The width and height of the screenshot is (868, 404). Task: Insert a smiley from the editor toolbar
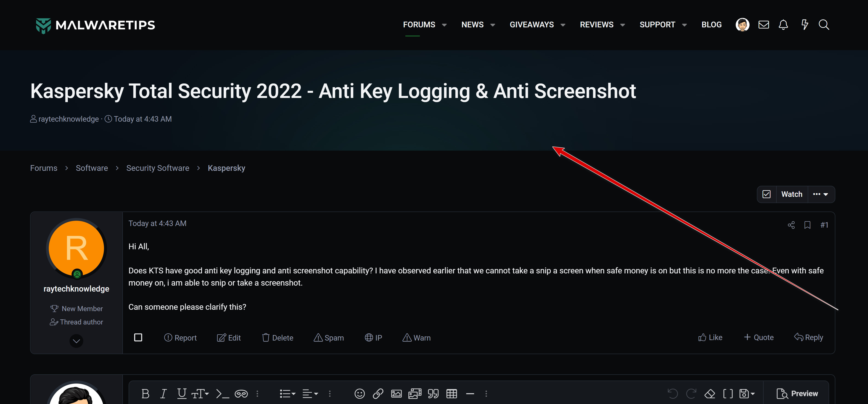point(360,393)
